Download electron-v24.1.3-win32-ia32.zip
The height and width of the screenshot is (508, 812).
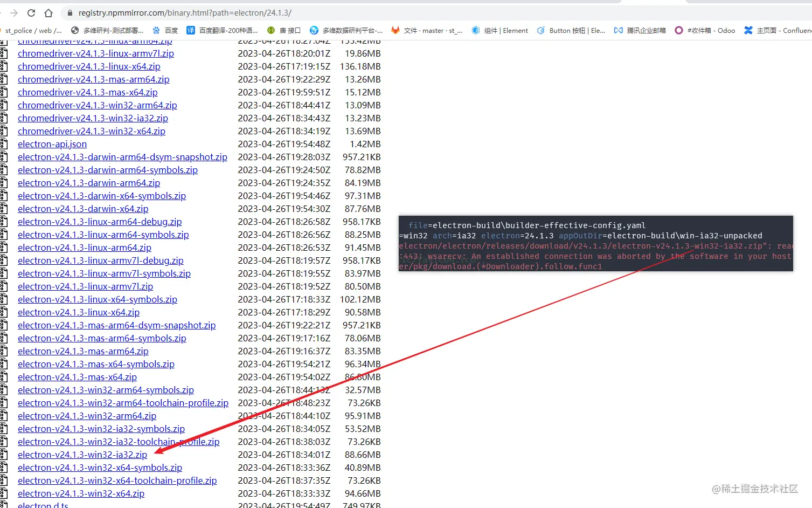(82, 455)
